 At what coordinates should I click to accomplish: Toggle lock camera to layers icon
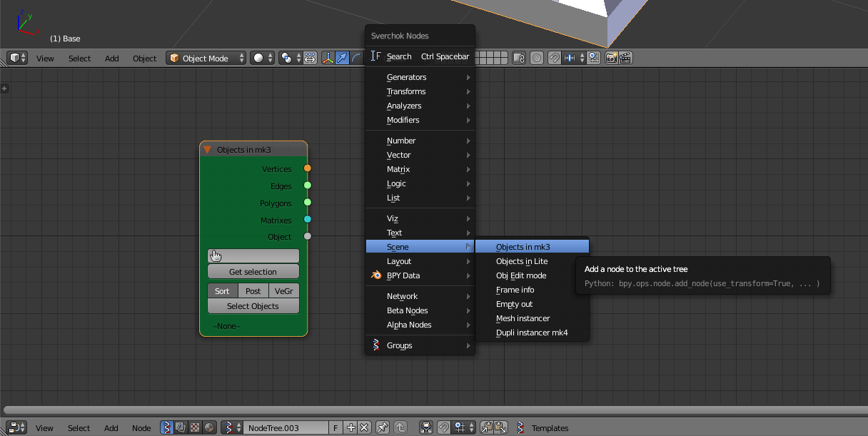coord(519,58)
